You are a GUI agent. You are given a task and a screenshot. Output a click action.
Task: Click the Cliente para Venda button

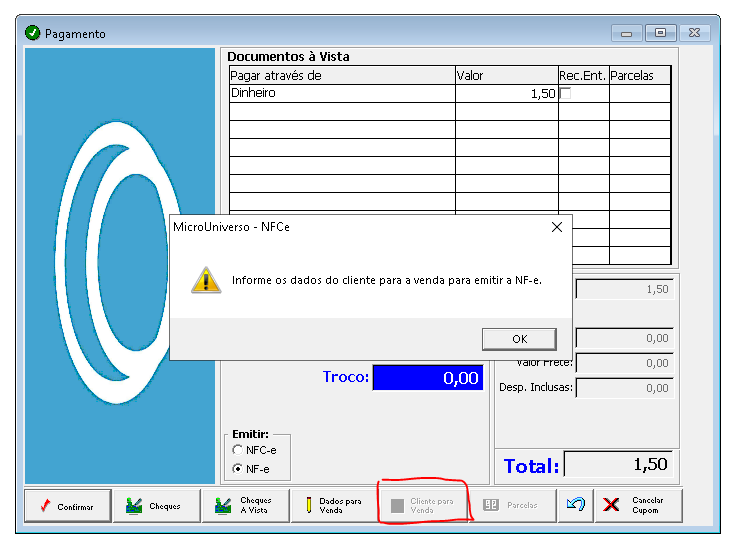[x=423, y=506]
